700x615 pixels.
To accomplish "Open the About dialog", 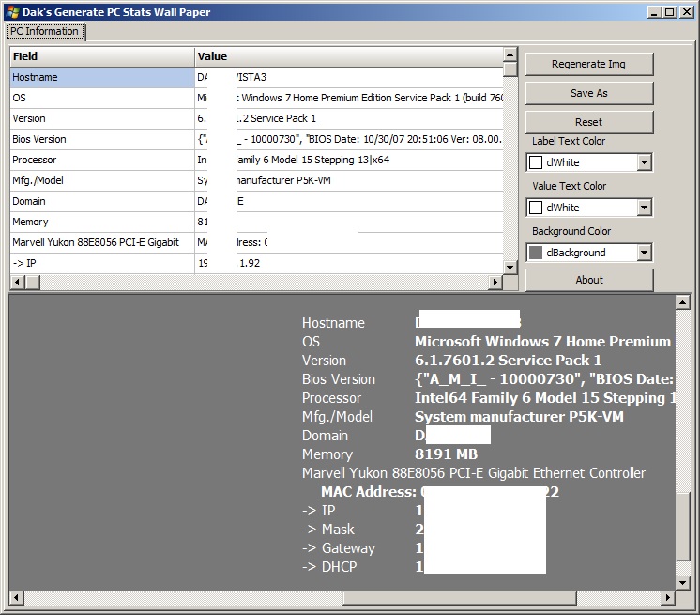I will [x=588, y=280].
